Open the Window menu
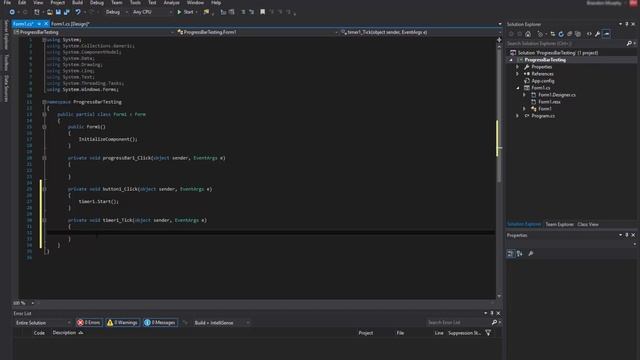This screenshot has height=360, width=640. pyautogui.click(x=195, y=2)
